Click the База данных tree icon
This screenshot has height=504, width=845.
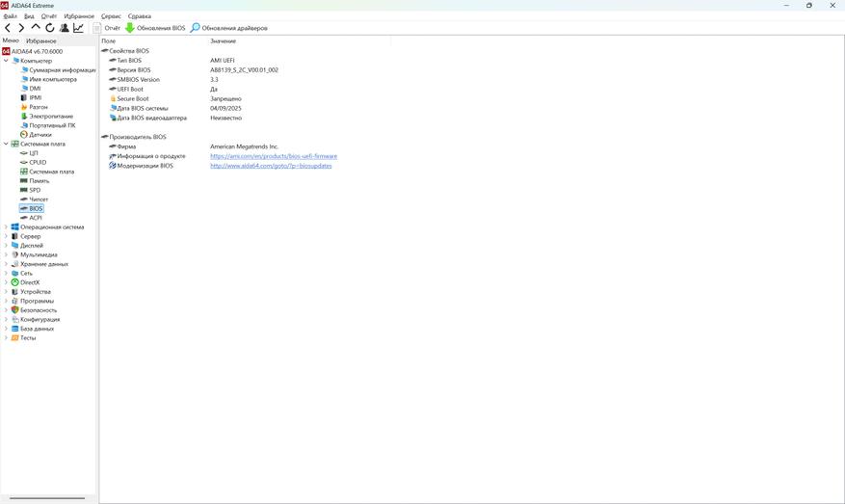(x=15, y=329)
